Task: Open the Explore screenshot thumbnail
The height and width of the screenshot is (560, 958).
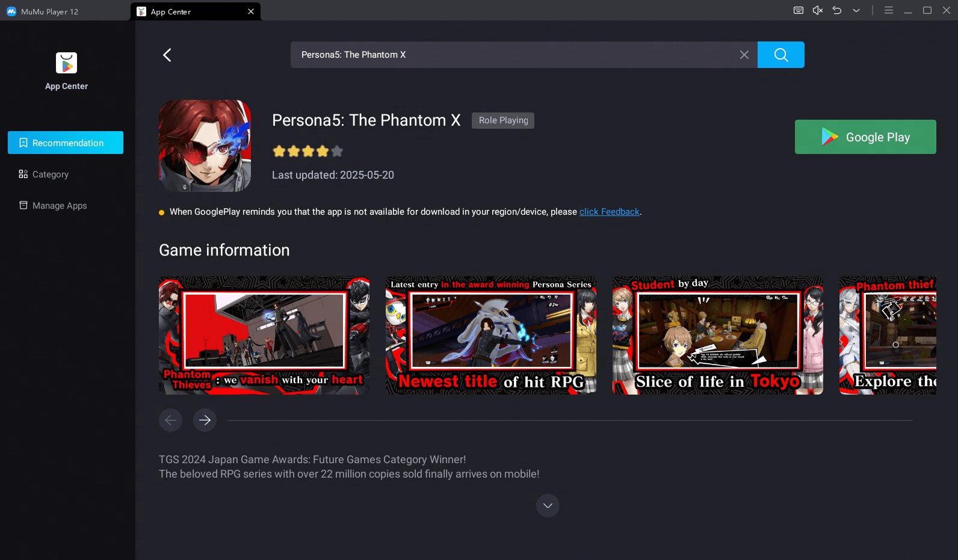Action: tap(888, 336)
